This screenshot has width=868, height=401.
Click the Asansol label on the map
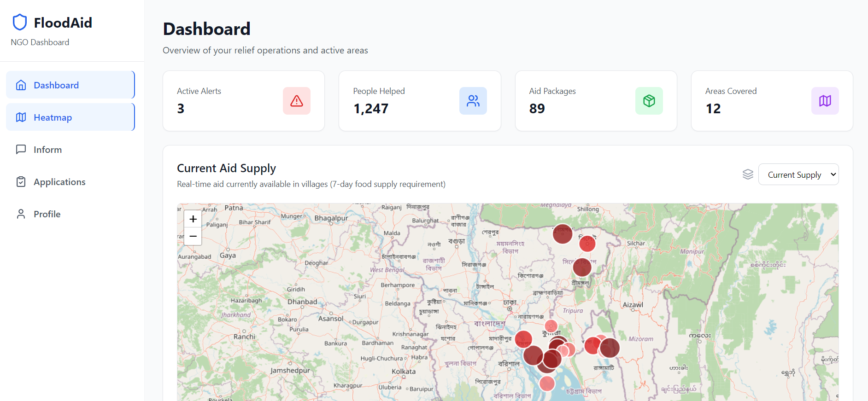click(331, 319)
